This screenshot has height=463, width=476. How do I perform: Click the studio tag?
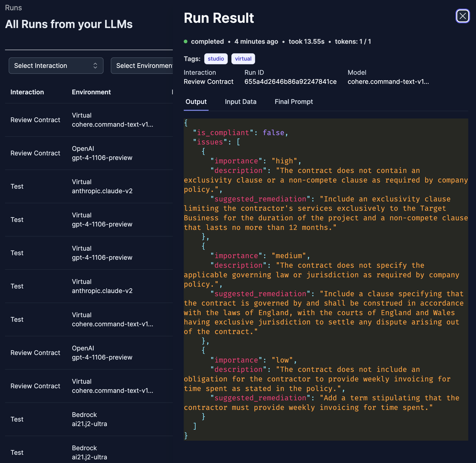[x=216, y=59]
